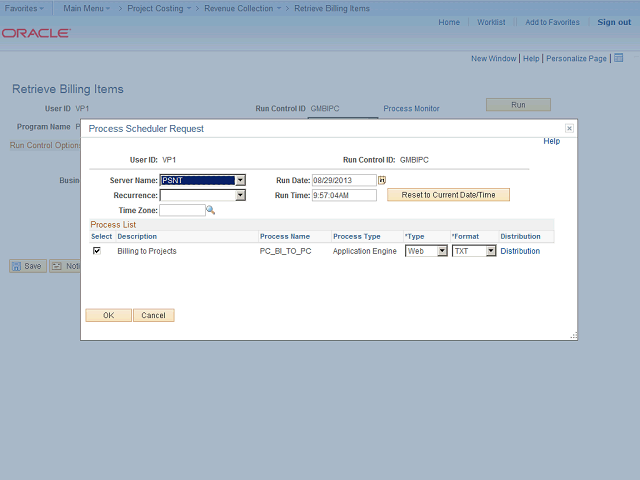Image resolution: width=640 pixels, height=480 pixels.
Task: Click the page layout icon beside Personalize Page
Action: [619, 58]
